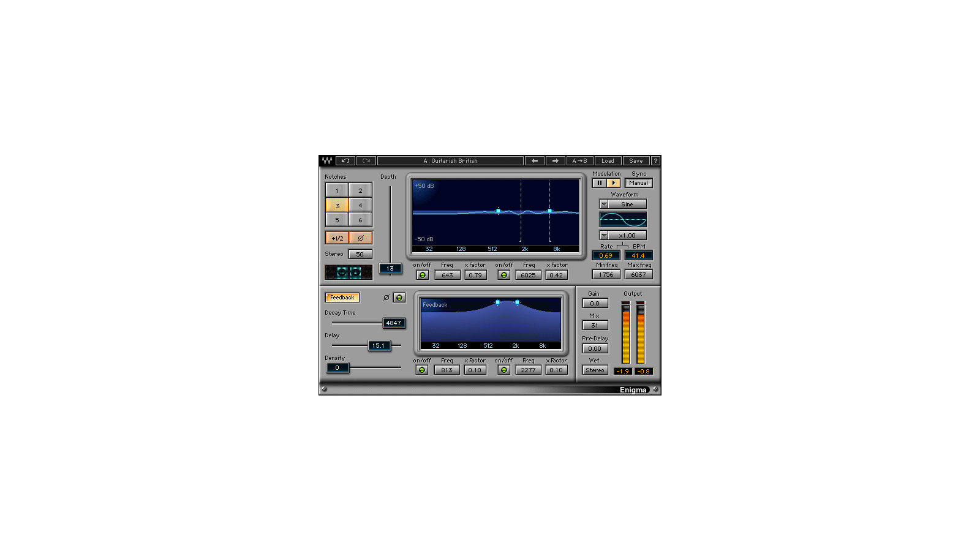The width and height of the screenshot is (980, 551).
Task: Select notch count 1
Action: (337, 190)
